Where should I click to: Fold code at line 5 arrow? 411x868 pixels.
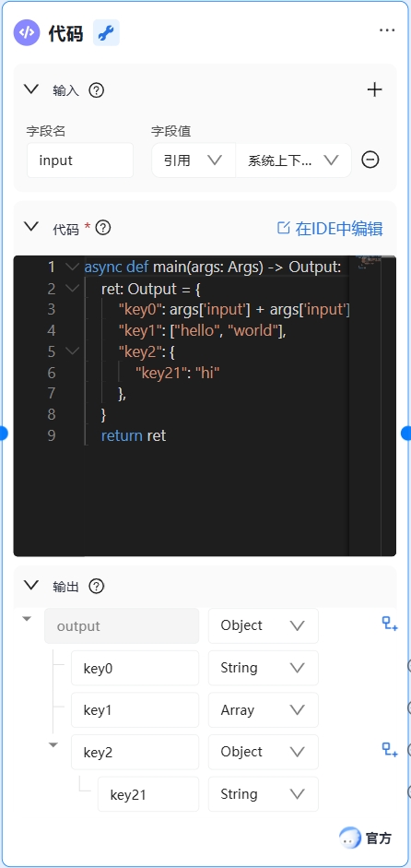tap(72, 351)
